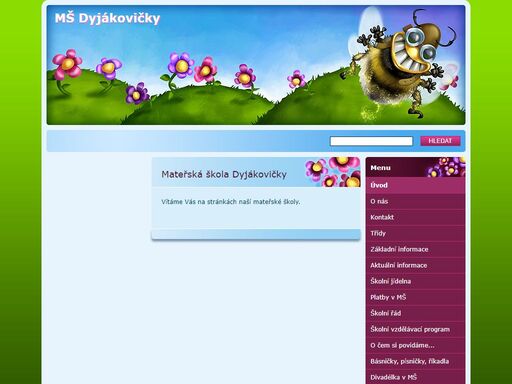This screenshot has width=512, height=384.
Task: Open the Úvod menu item
Action: pos(415,185)
